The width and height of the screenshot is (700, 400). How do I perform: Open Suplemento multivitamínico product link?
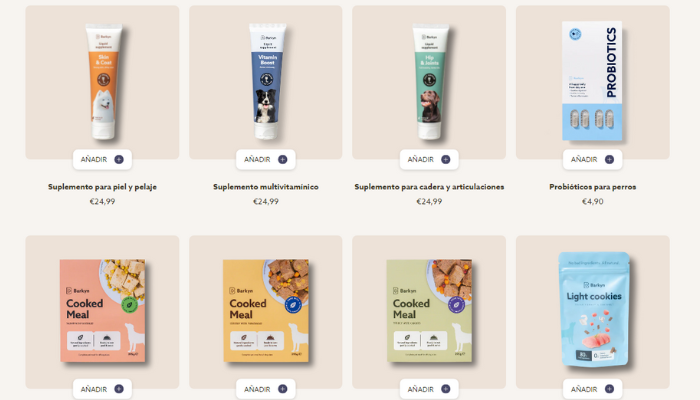(266, 187)
